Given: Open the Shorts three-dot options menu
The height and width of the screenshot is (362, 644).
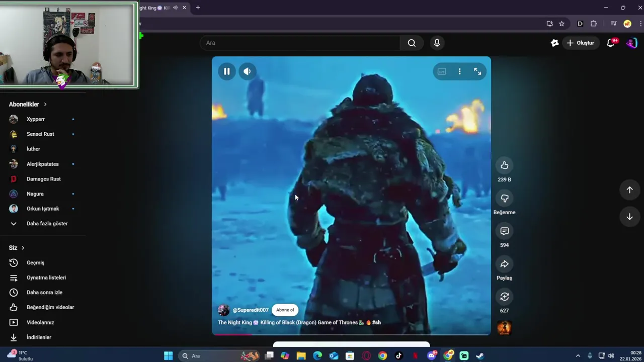Looking at the screenshot, I should pyautogui.click(x=459, y=71).
